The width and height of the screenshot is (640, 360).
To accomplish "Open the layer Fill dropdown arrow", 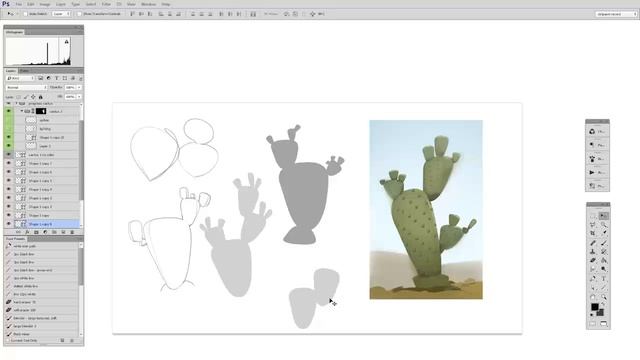I will pos(79,97).
